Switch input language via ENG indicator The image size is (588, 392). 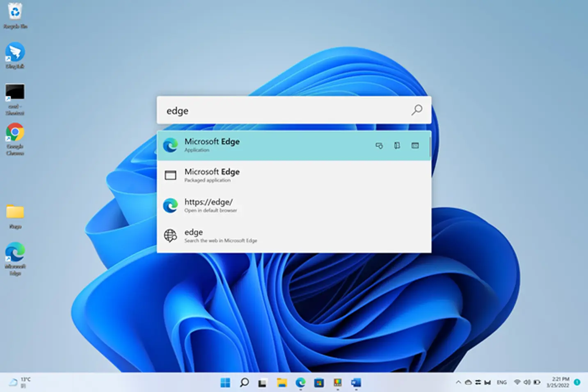(x=502, y=382)
